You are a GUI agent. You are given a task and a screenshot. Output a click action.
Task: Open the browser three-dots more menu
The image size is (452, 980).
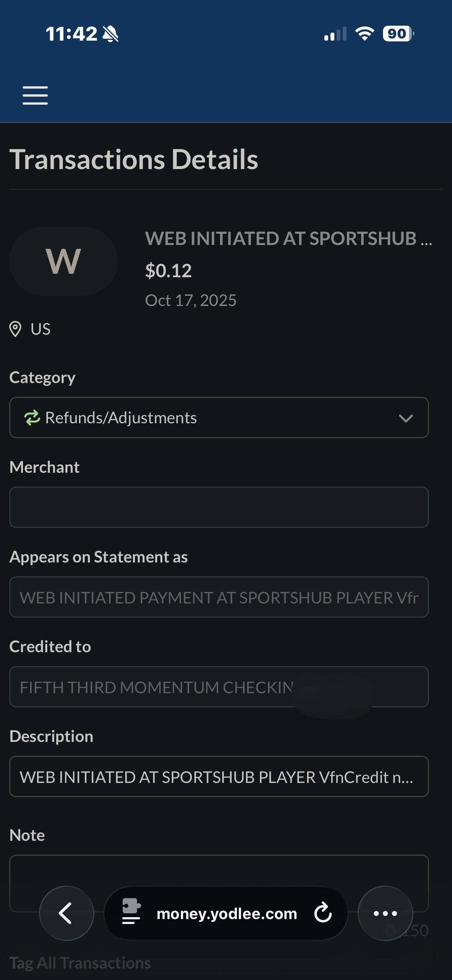click(x=385, y=913)
